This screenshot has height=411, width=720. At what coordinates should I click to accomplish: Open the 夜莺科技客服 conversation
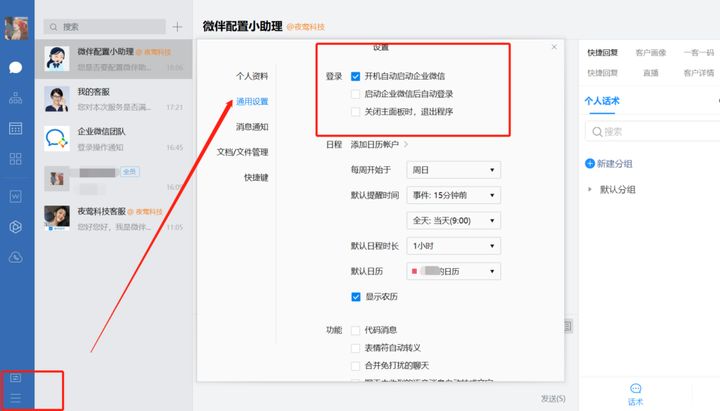(x=114, y=219)
